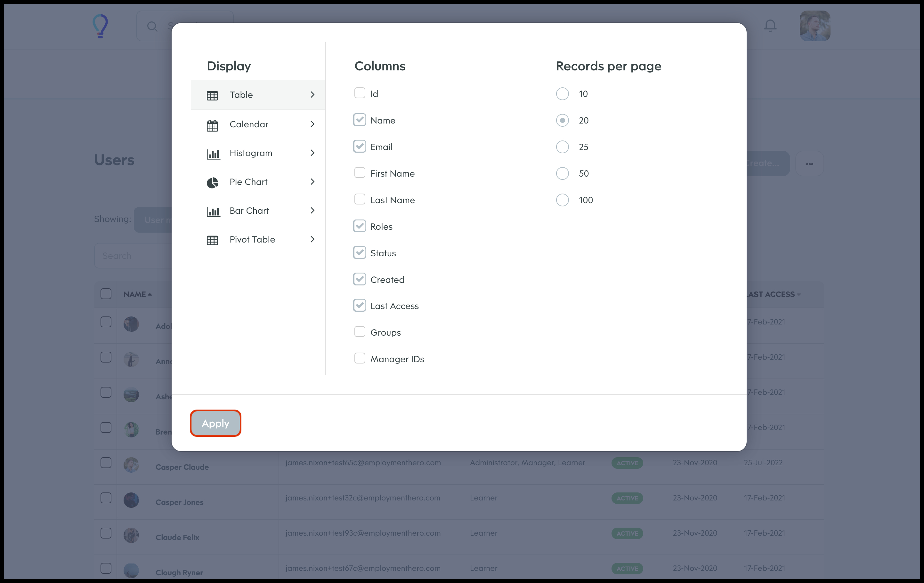Open notifications bell icon
Image resolution: width=924 pixels, height=583 pixels.
[x=770, y=26]
